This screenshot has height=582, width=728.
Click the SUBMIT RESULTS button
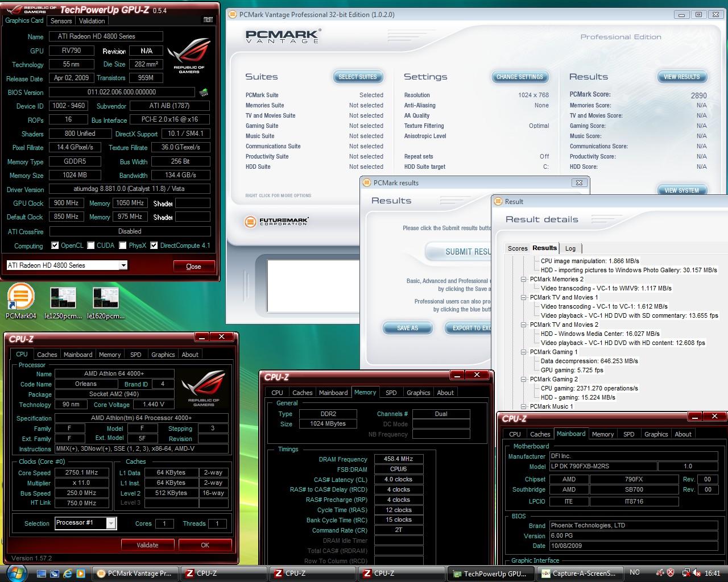point(458,252)
